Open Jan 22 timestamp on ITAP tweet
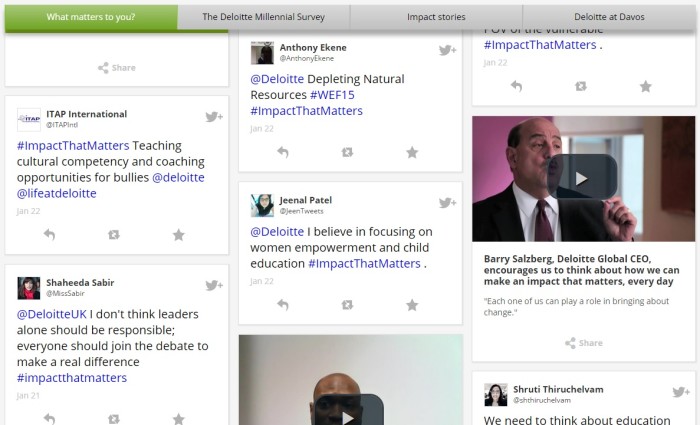This screenshot has width=700, height=425. coord(29,211)
